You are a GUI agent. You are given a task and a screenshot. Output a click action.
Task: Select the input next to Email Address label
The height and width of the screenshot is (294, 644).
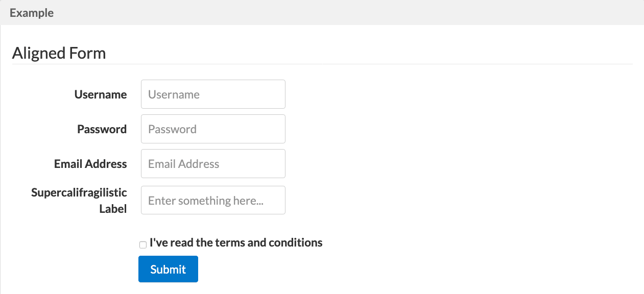click(213, 163)
